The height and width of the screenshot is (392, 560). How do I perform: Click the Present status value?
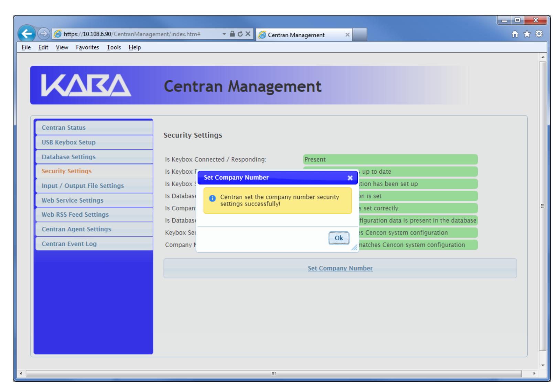[x=390, y=160]
